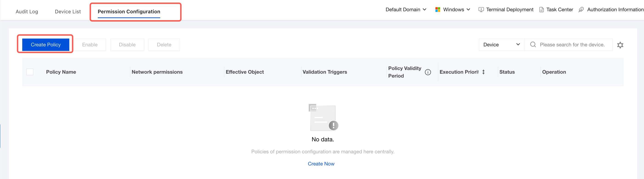Open the table column settings gear
This screenshot has width=644, height=179.
point(620,45)
